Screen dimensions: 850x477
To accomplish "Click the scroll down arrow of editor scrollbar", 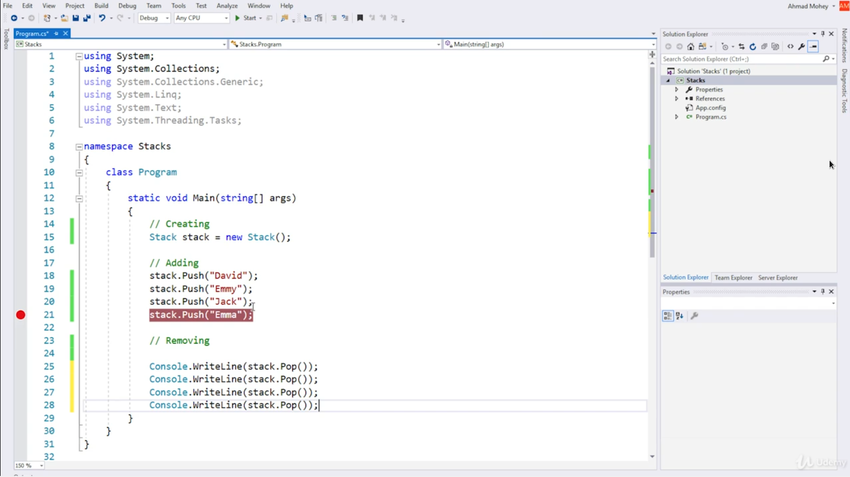I will pyautogui.click(x=652, y=456).
